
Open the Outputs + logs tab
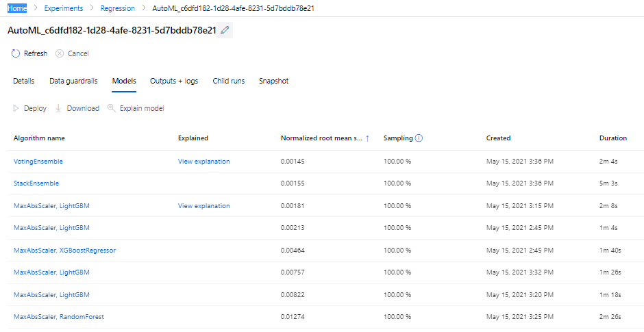[174, 81]
